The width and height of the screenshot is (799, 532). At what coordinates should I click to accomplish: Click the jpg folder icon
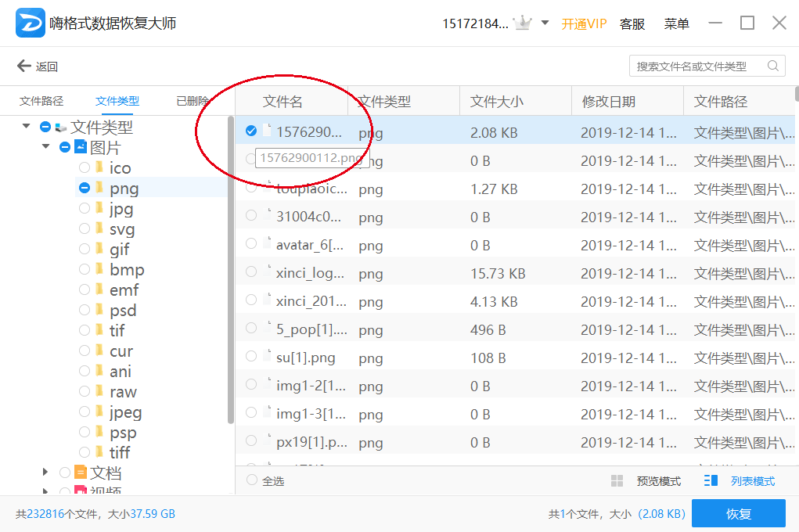tap(100, 208)
